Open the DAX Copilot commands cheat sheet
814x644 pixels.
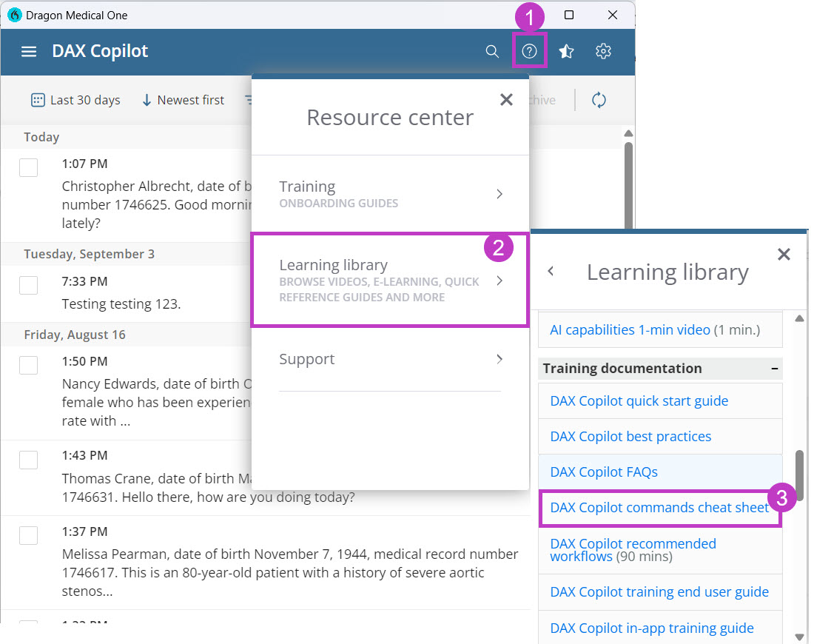coord(658,507)
